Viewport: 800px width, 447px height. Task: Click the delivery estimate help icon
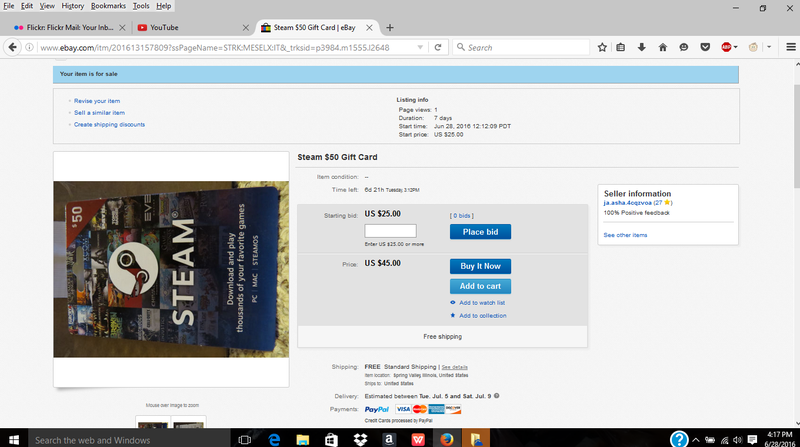click(x=496, y=396)
